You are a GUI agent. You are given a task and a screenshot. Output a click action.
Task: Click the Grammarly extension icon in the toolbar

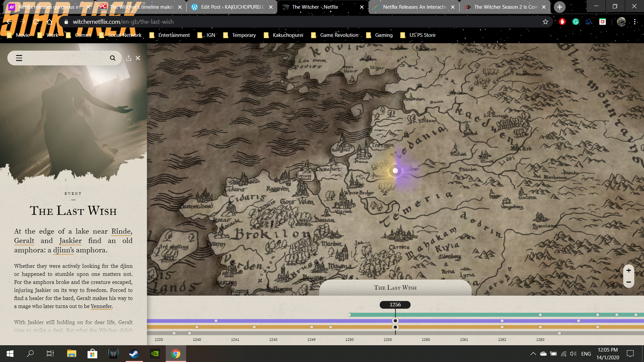pos(576,21)
